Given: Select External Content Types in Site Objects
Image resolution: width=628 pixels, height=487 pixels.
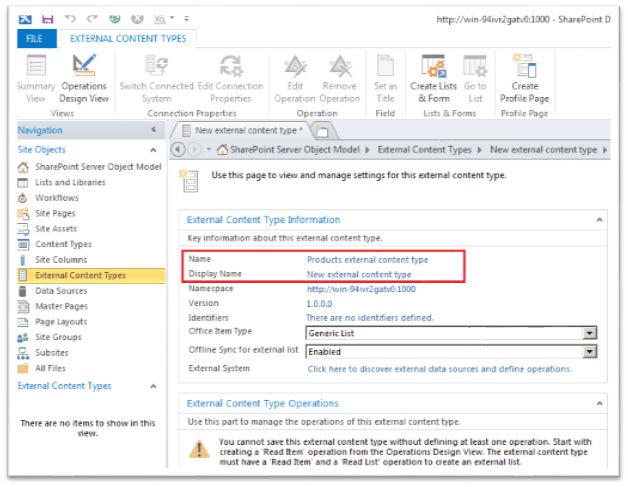Looking at the screenshot, I should coord(91,276).
